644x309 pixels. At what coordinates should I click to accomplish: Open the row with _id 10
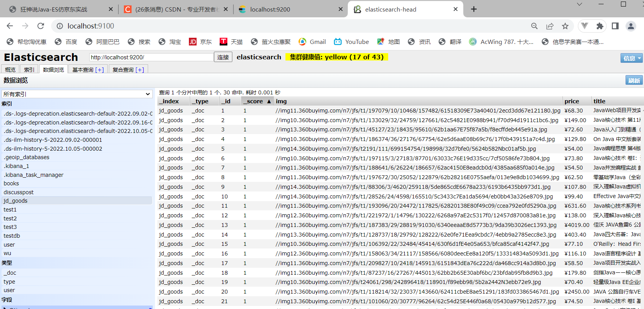[400, 196]
